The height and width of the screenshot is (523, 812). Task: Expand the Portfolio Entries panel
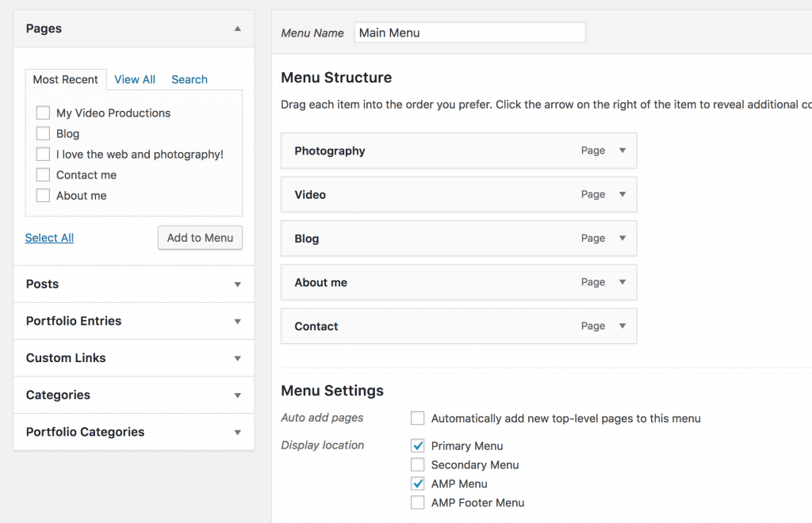pyautogui.click(x=237, y=321)
